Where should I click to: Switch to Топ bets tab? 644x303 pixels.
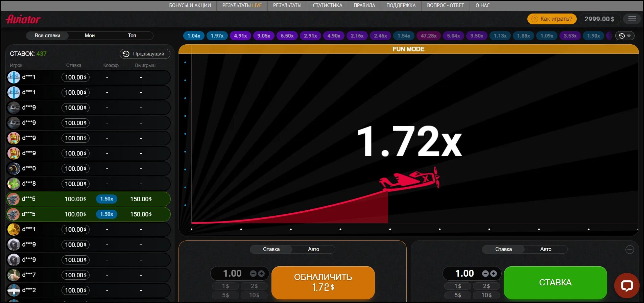coord(132,36)
